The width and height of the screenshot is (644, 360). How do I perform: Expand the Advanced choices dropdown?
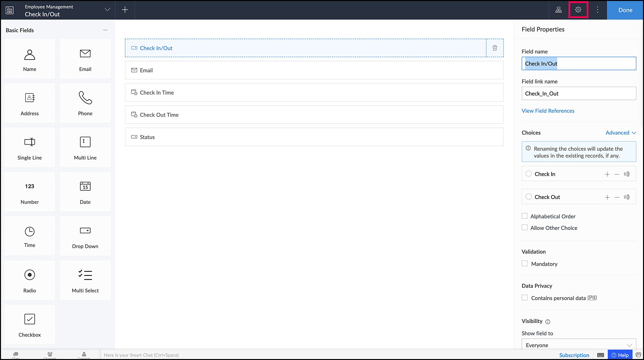(620, 133)
